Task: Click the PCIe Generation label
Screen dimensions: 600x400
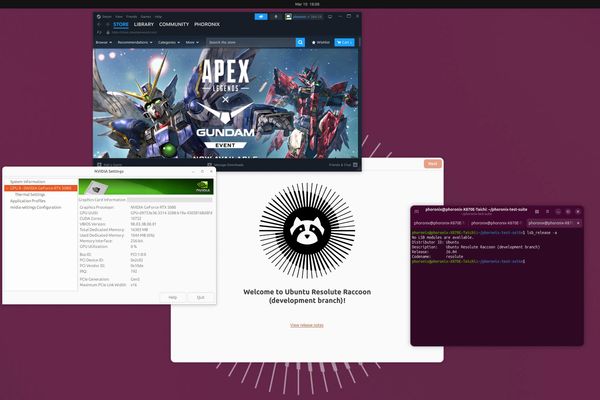Action: coord(95,279)
